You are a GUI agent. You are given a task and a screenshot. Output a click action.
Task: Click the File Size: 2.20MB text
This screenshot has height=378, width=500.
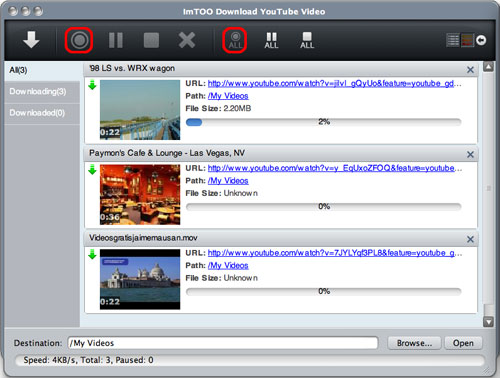tap(218, 108)
